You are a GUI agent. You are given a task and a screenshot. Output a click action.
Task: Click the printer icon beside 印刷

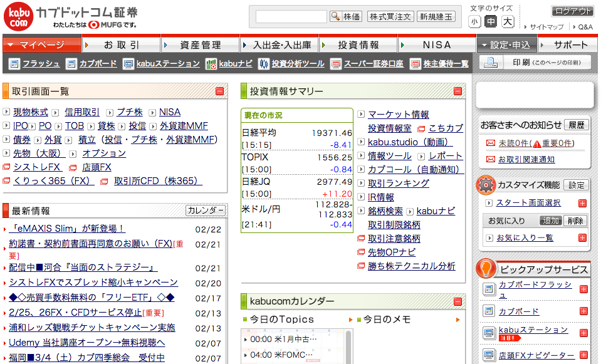[490, 62]
